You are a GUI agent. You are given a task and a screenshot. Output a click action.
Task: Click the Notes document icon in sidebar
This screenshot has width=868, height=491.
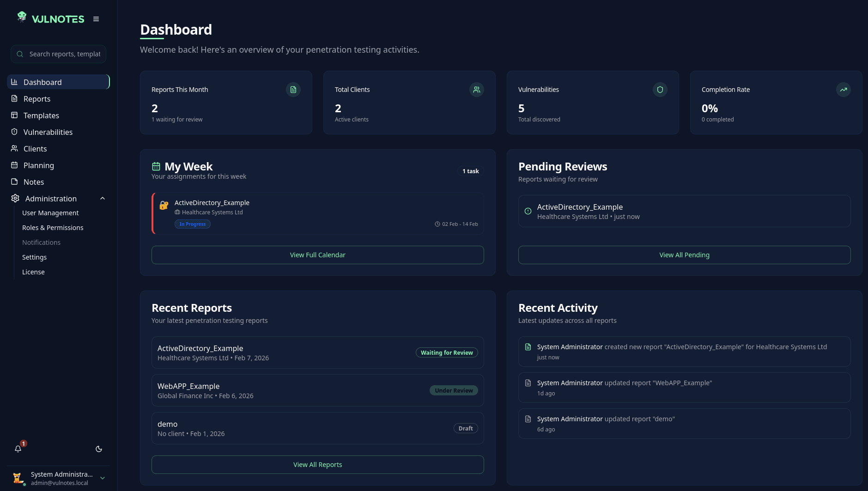[x=14, y=182]
